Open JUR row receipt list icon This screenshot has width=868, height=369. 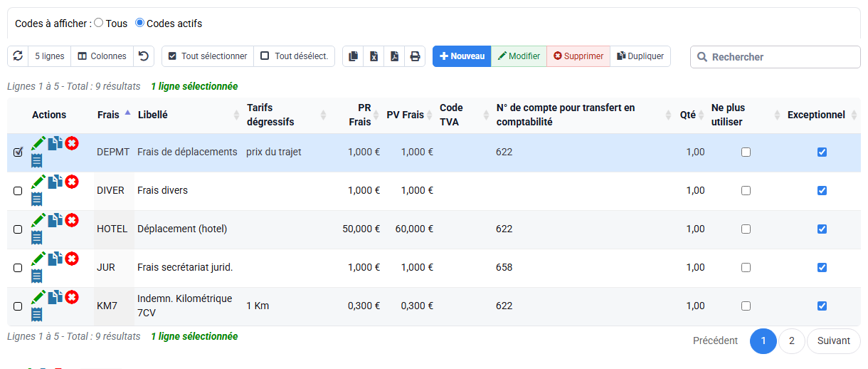[x=37, y=276]
